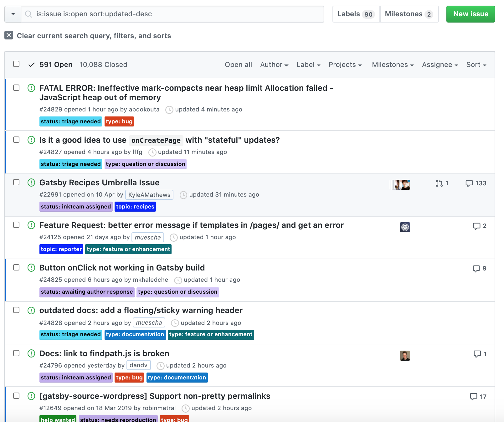Open 1 comment on findpath.js issue
Screen dimensions: 504x422
[x=480, y=354]
